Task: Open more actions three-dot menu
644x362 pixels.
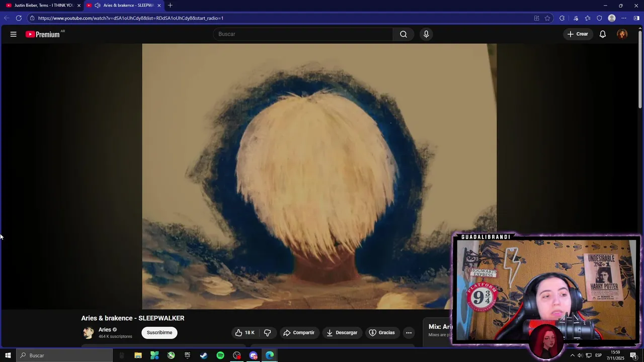Action: (409, 332)
